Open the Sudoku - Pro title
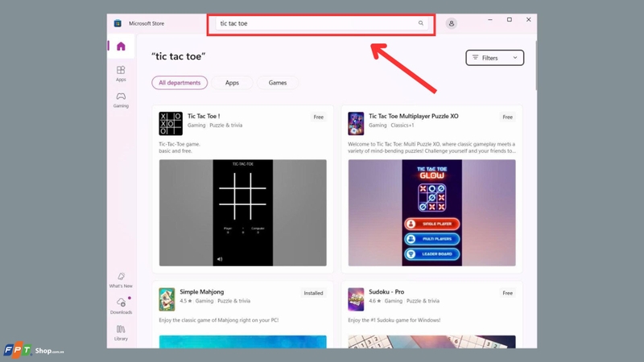Viewport: 644px width, 362px height. [x=386, y=292]
